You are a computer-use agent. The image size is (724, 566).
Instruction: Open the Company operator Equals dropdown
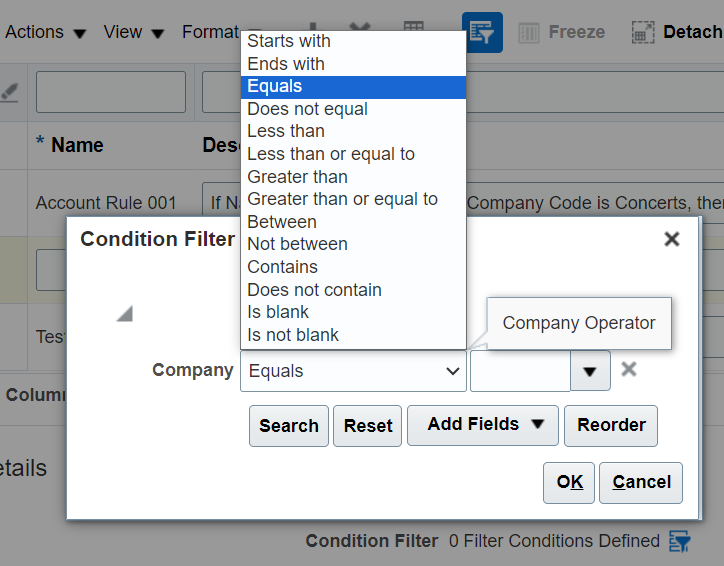353,371
